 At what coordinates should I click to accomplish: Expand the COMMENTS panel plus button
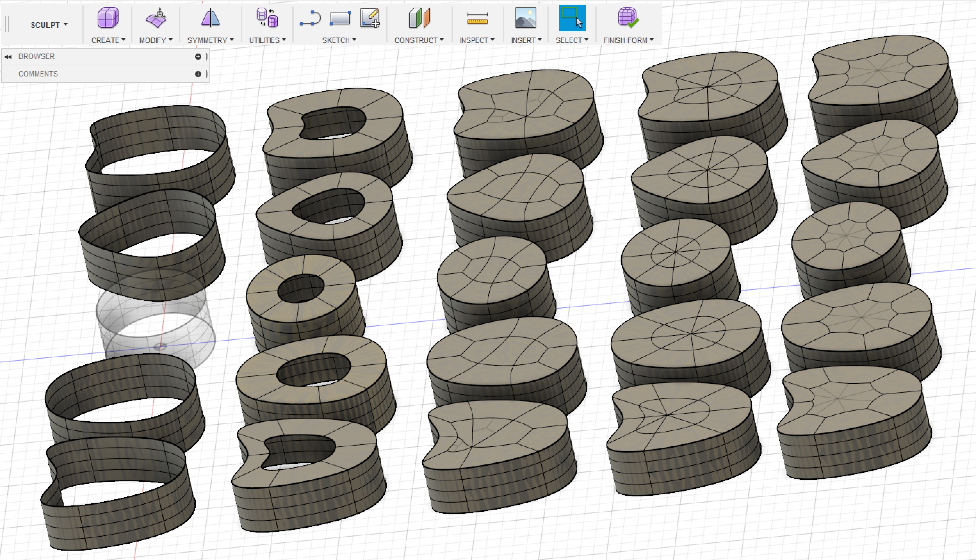(x=198, y=74)
